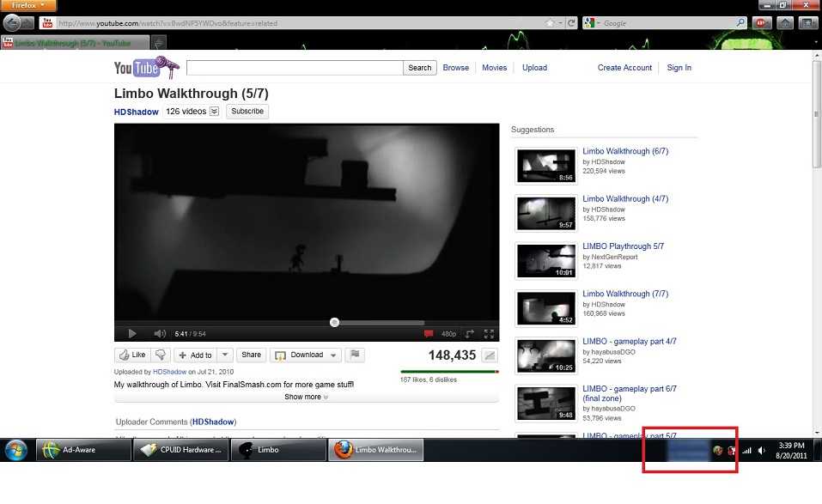Screen dimensions: 822x504
Task: Click the magnifier icon in Google search box
Action: point(740,23)
